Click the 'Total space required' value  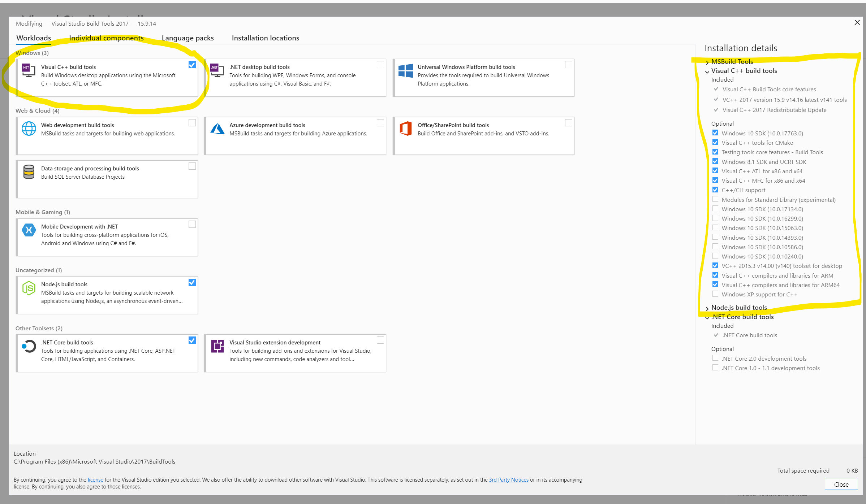point(852,471)
